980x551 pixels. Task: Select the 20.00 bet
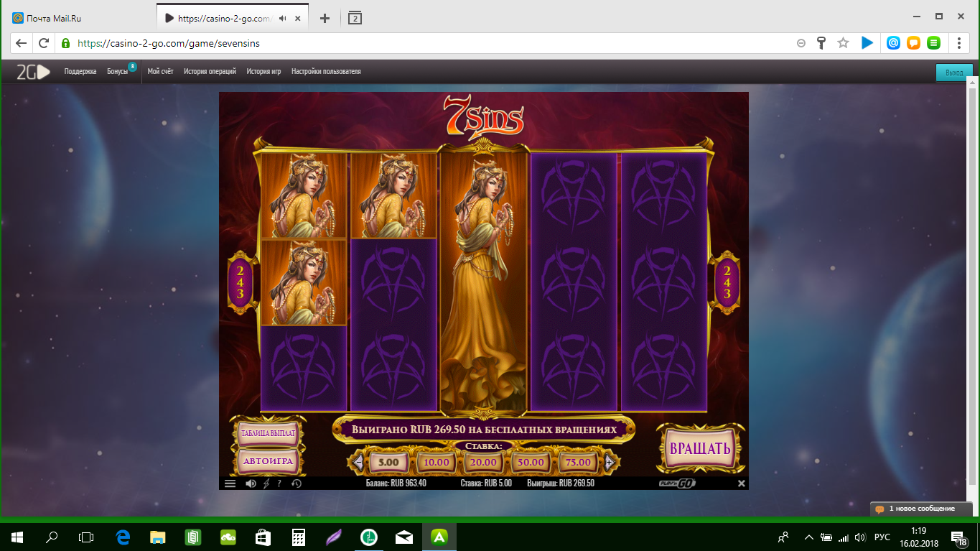click(x=483, y=462)
